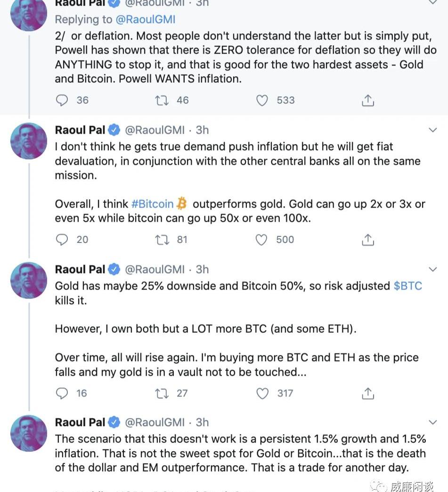Share the 'or deflation' tweet
The width and height of the screenshot is (448, 492).
pos(368,100)
